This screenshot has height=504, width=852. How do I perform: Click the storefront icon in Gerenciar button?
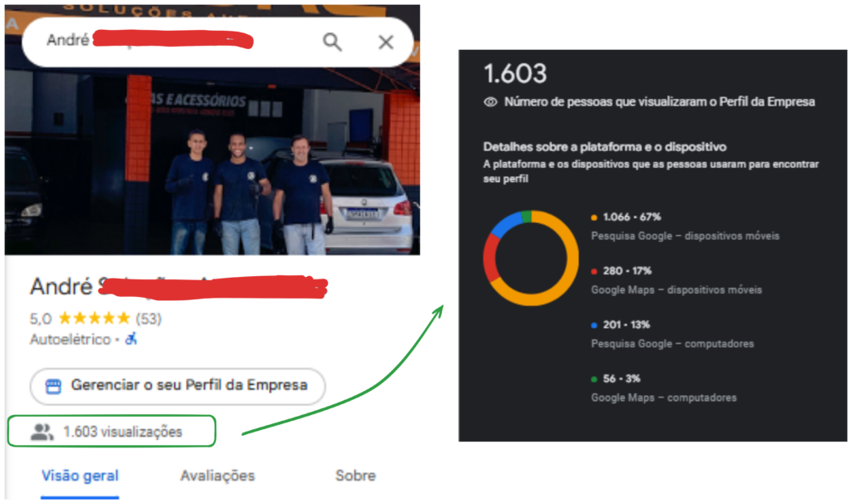[53, 386]
